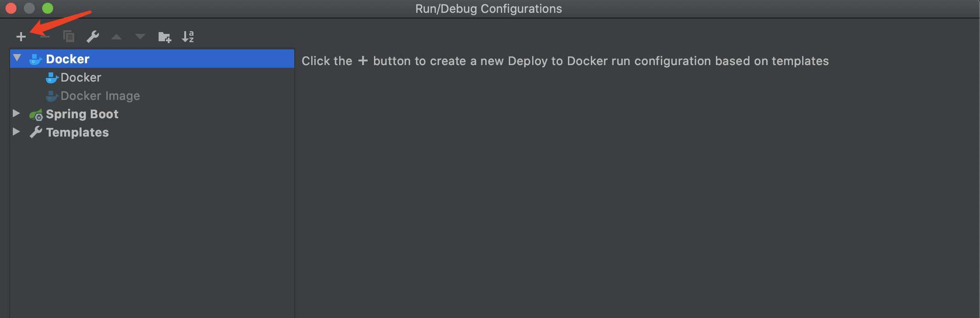980x318 pixels.
Task: Collapse the Docker tree group
Action: tap(17, 58)
